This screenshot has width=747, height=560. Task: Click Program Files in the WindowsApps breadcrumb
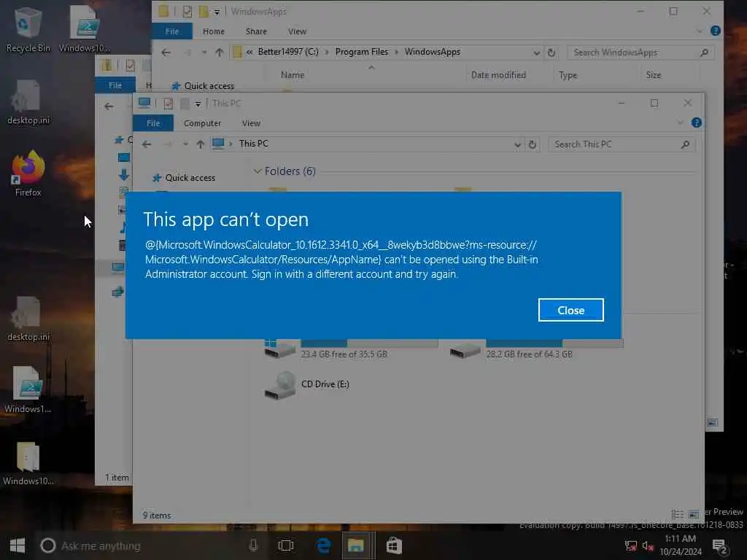pyautogui.click(x=362, y=52)
